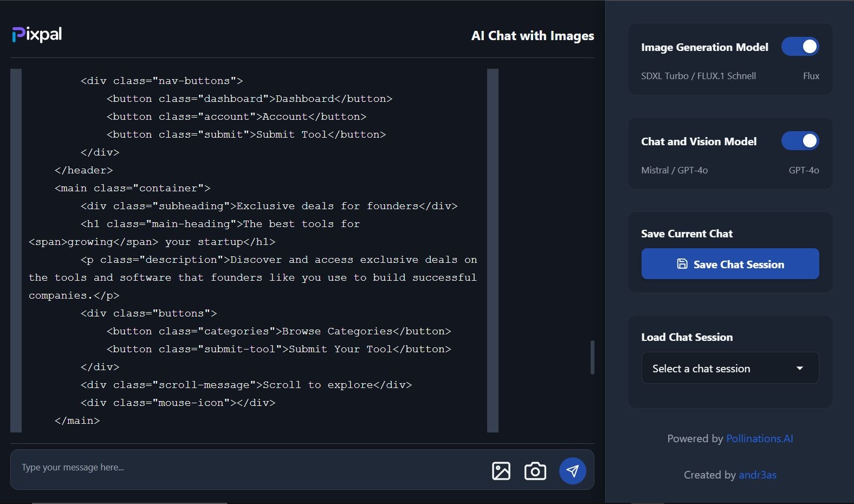The width and height of the screenshot is (854, 504).
Task: Click the closing main tag line
Action: point(77,421)
